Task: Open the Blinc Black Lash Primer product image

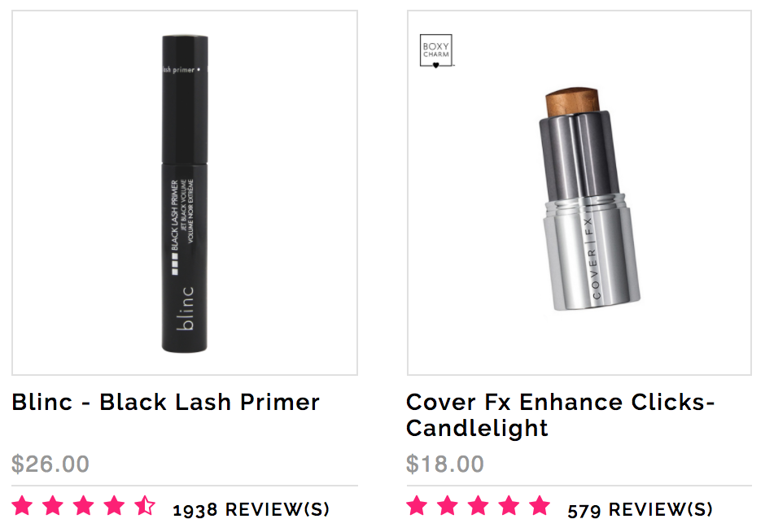Action: click(185, 193)
